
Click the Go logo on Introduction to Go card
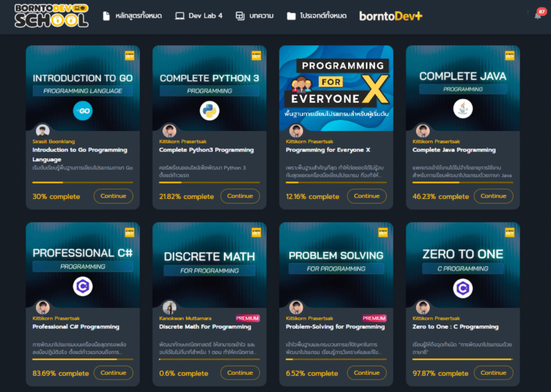tap(82, 111)
